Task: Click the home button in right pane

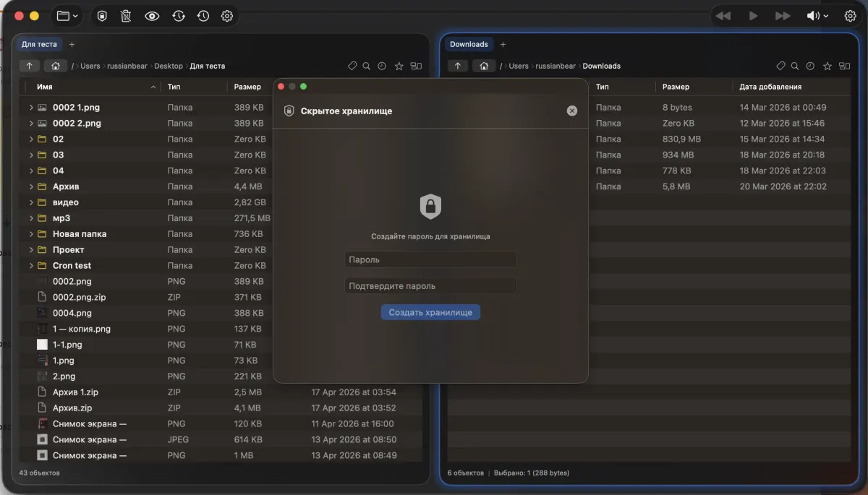Action: pos(483,66)
